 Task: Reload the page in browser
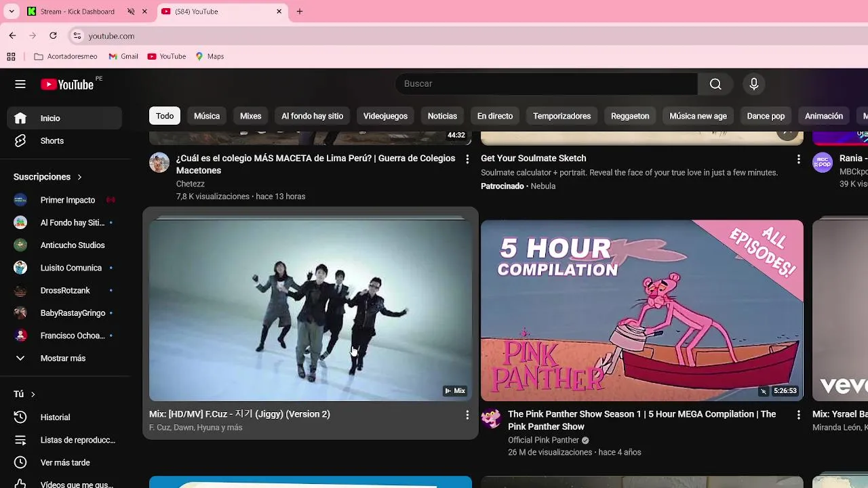coord(53,36)
